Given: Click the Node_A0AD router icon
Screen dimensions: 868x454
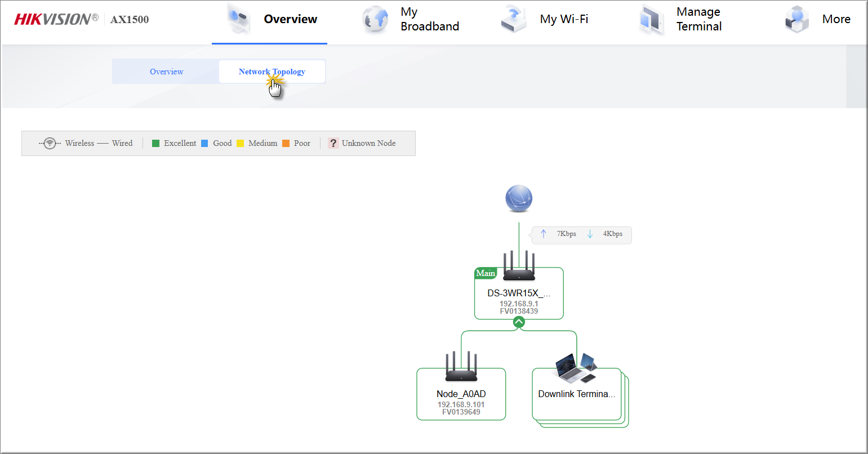Looking at the screenshot, I should pos(461,367).
